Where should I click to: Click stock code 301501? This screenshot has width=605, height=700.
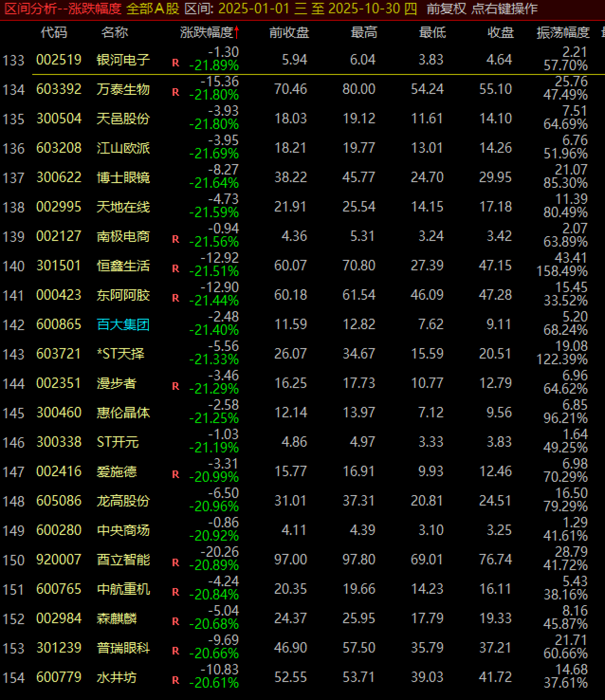pyautogui.click(x=59, y=266)
